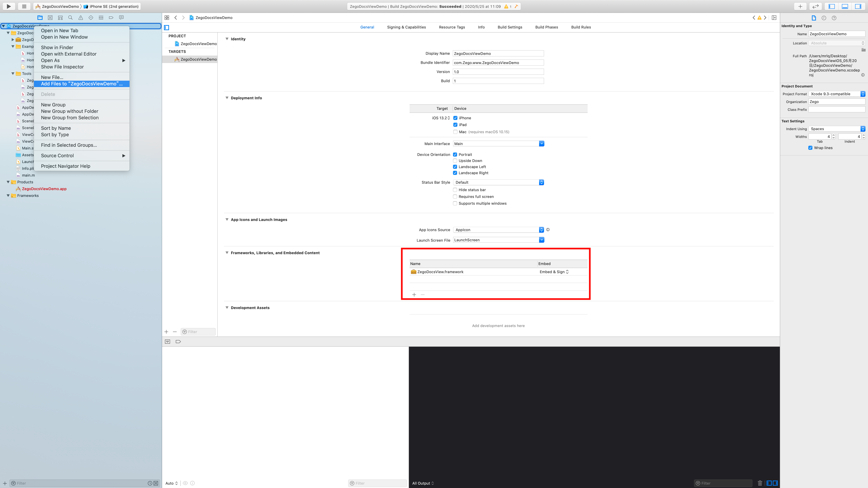The width and height of the screenshot is (868, 488).
Task: Run the project with the Play button
Action: point(9,6)
